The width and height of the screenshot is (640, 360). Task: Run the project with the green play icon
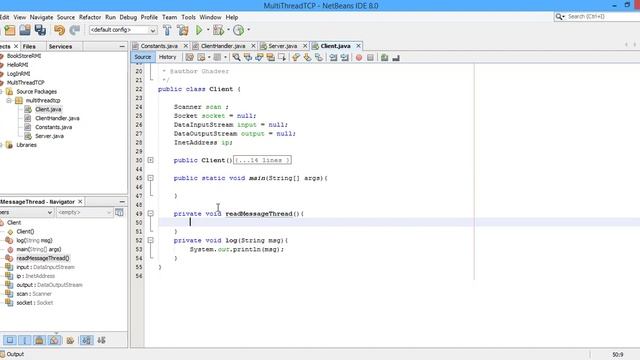click(199, 30)
